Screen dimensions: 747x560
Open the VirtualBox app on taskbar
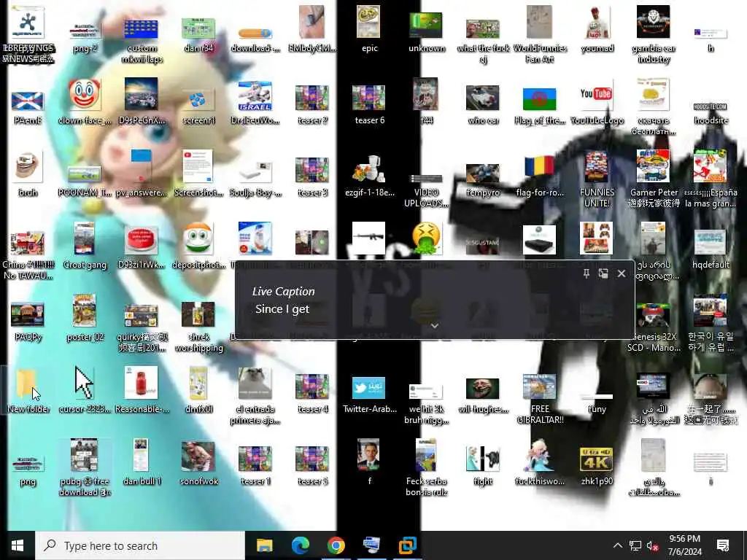407,545
